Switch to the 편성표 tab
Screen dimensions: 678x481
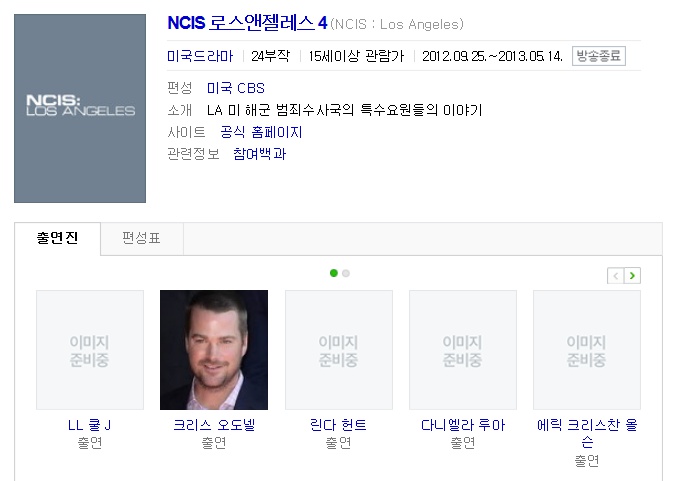(x=142, y=238)
